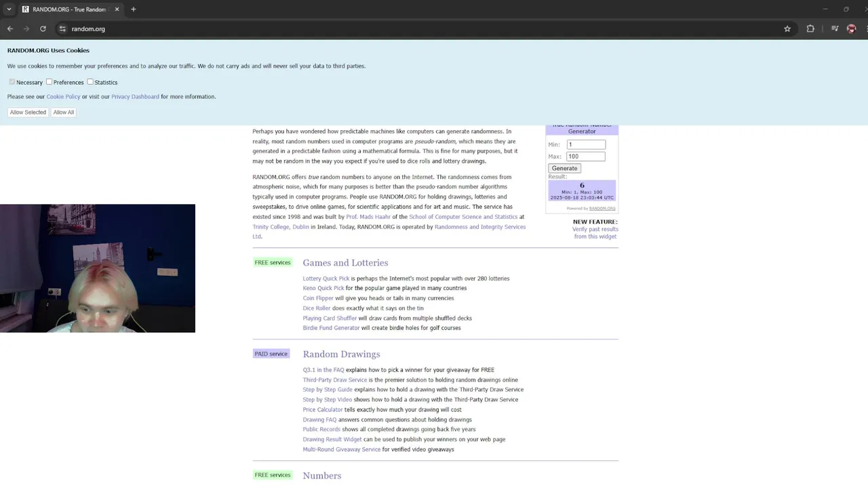This screenshot has height=488, width=868.
Task: Open the Cookie Policy link
Action: [63, 97]
